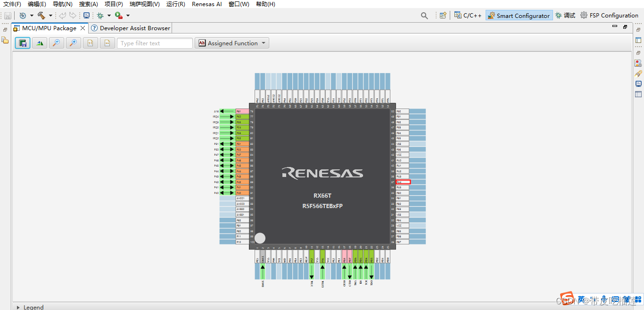
Task: Click the Save toolbar icon
Action: click(x=8, y=16)
